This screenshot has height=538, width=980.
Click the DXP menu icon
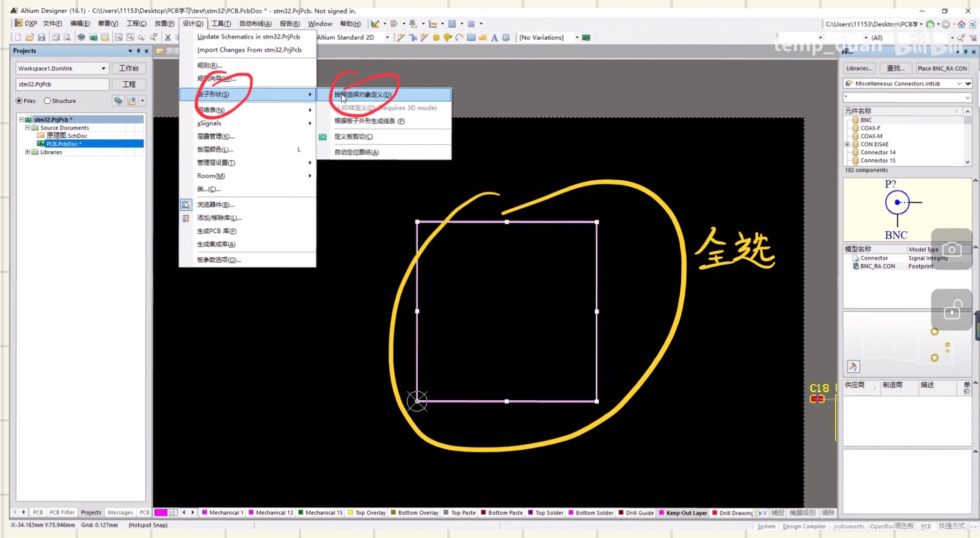pos(18,24)
